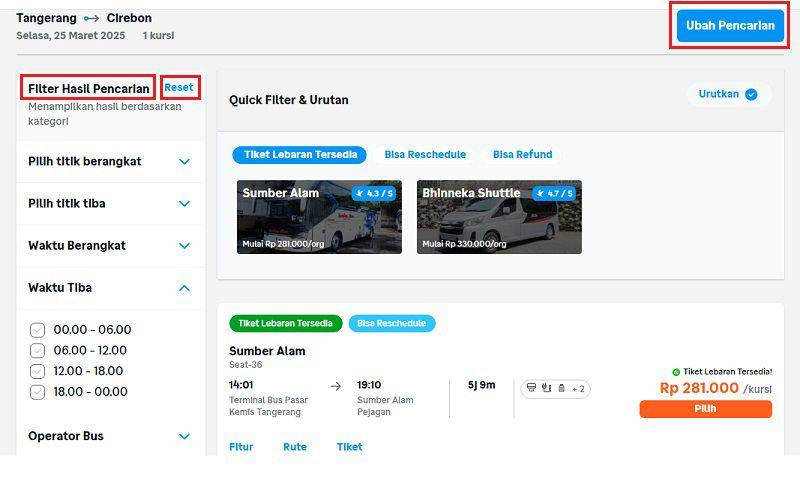This screenshot has height=500, width=800.
Task: Select the Bhinneka Shuttle operator card
Action: pos(499,217)
